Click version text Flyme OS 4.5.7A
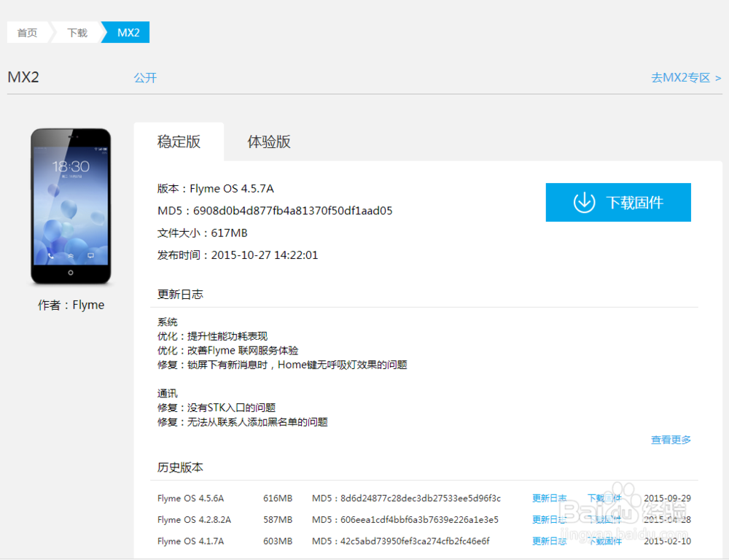Screen dimensions: 729x560 click(x=232, y=188)
